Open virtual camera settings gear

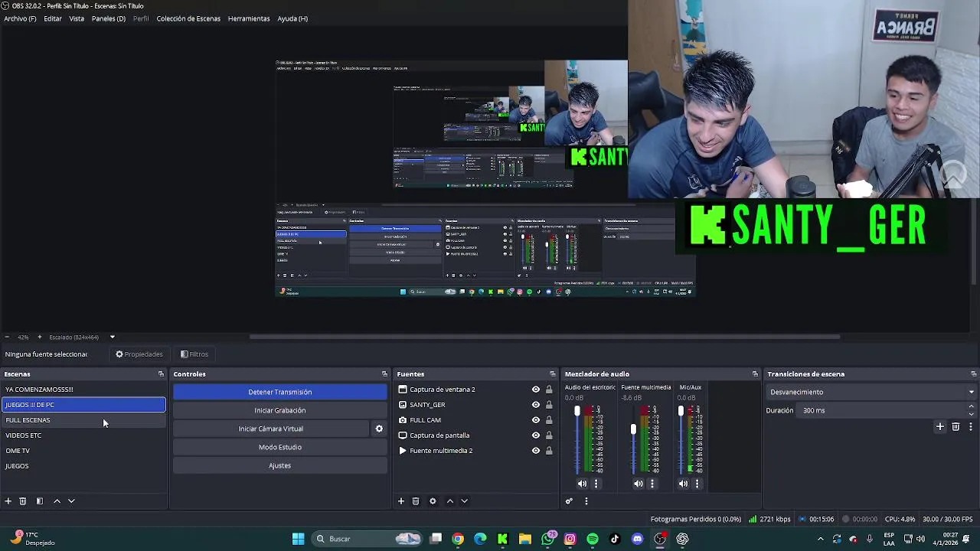[379, 429]
